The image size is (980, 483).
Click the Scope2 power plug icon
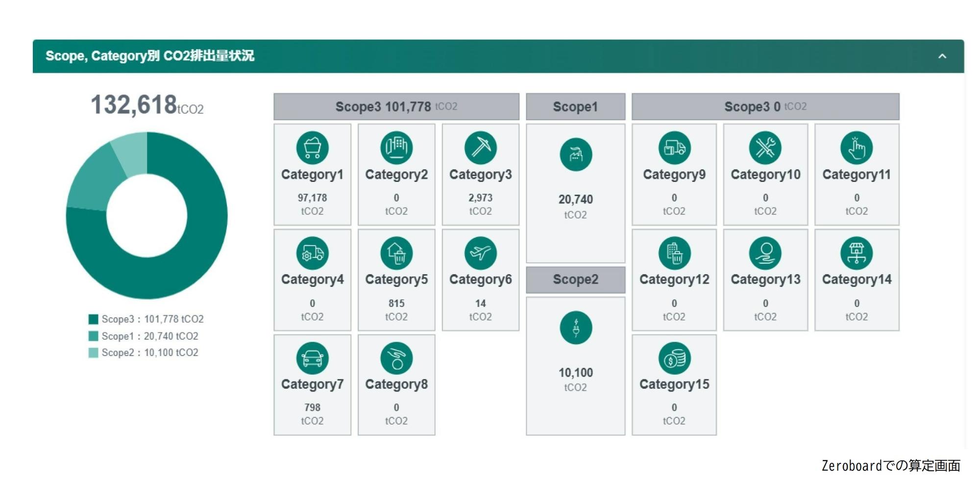pyautogui.click(x=576, y=328)
